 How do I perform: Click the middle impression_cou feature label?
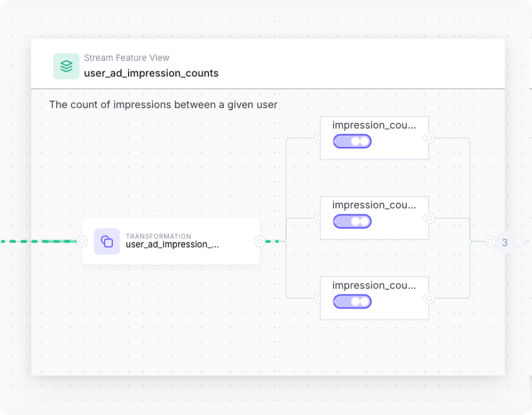tap(374, 205)
